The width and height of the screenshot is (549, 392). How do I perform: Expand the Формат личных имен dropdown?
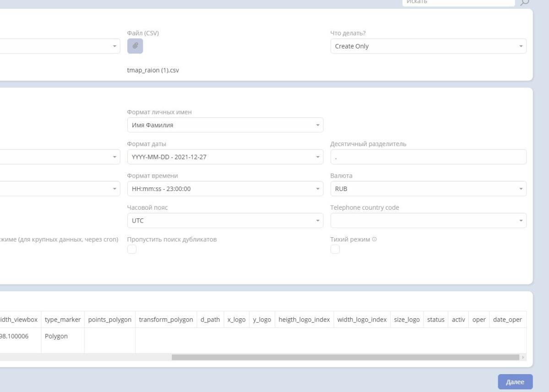225,125
